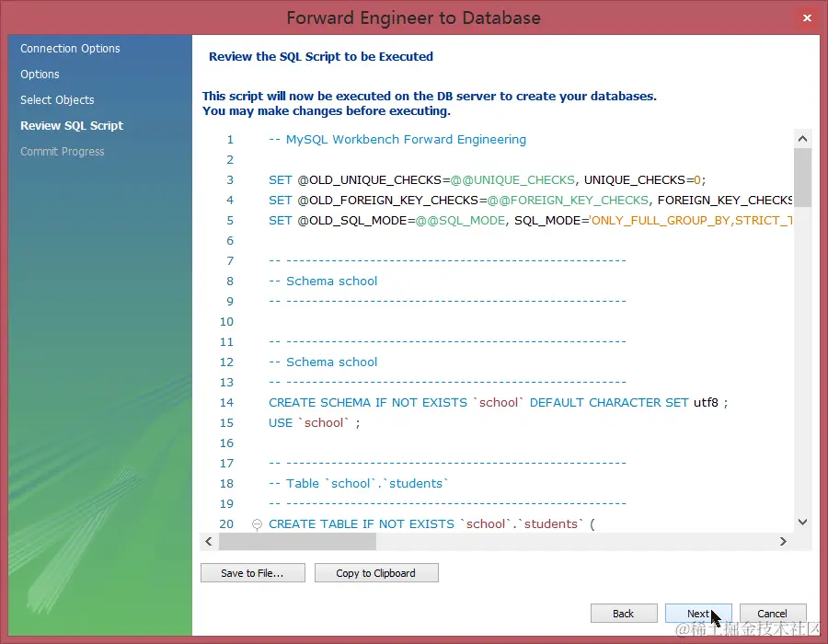
Task: Click line number 10 in gutter
Action: (x=227, y=322)
